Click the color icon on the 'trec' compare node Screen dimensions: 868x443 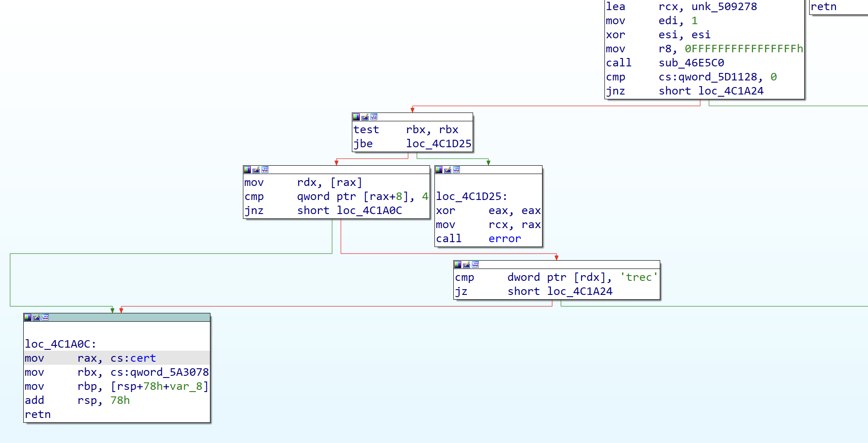458,265
